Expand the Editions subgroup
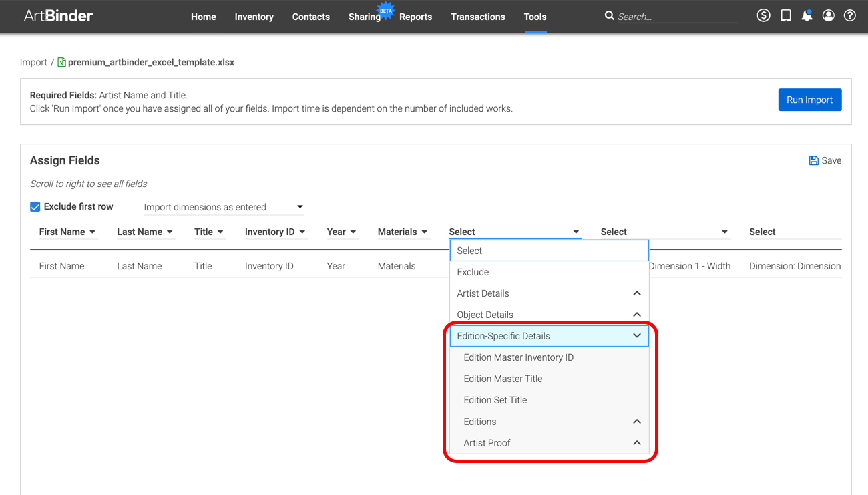 549,422
